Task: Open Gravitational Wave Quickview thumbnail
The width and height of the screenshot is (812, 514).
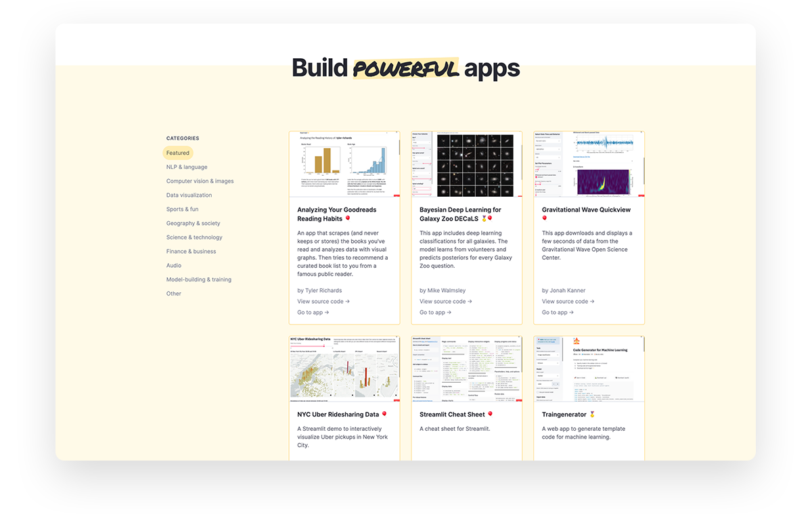Action: click(589, 164)
